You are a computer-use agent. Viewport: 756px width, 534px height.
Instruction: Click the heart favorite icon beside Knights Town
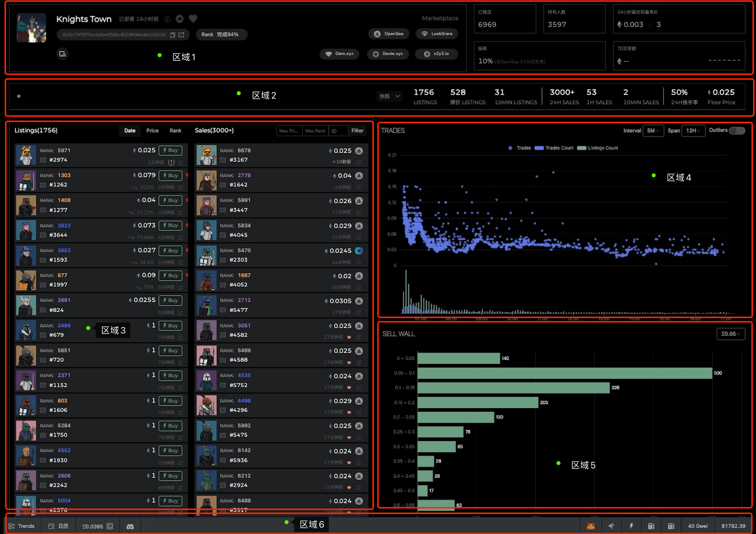(x=193, y=19)
